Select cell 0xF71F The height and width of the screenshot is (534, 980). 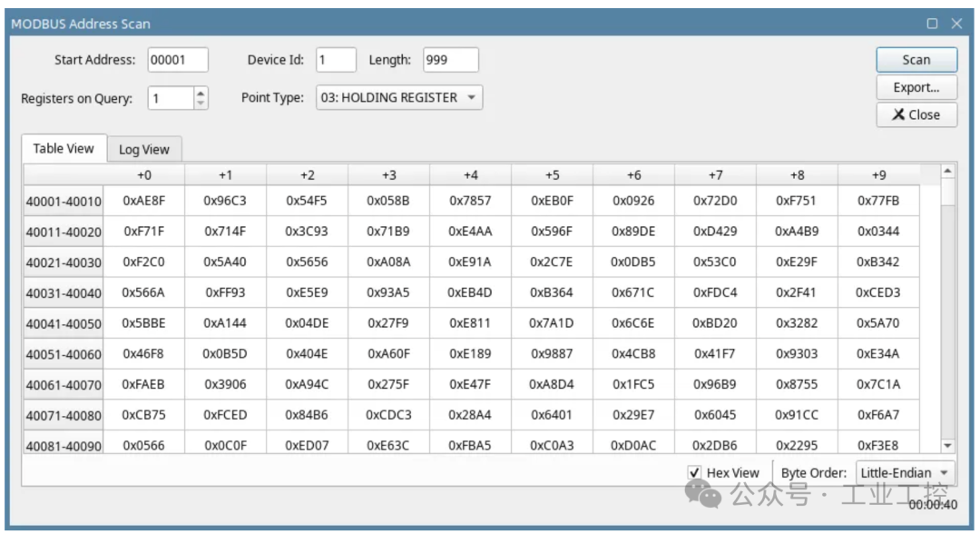143,232
